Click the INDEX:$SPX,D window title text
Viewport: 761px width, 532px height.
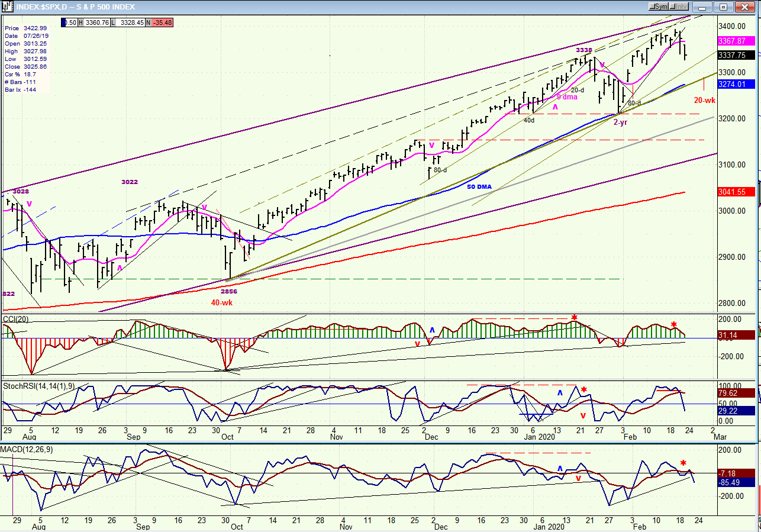coord(75,7)
